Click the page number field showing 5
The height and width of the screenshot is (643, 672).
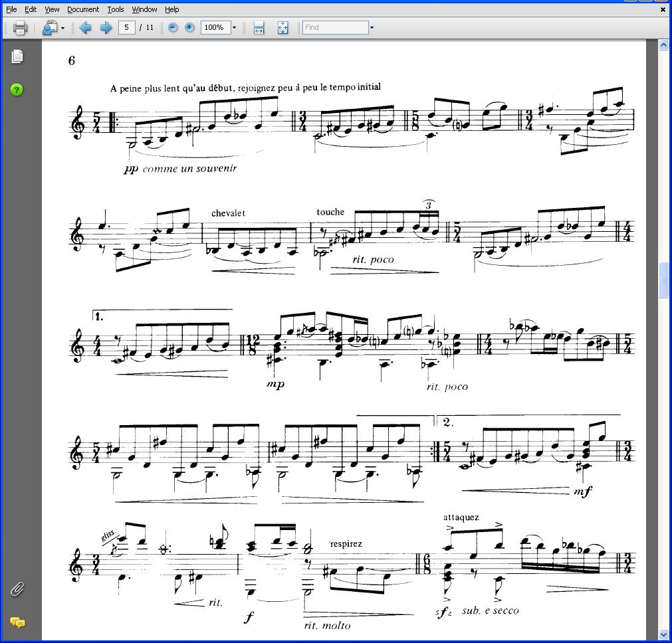(126, 27)
